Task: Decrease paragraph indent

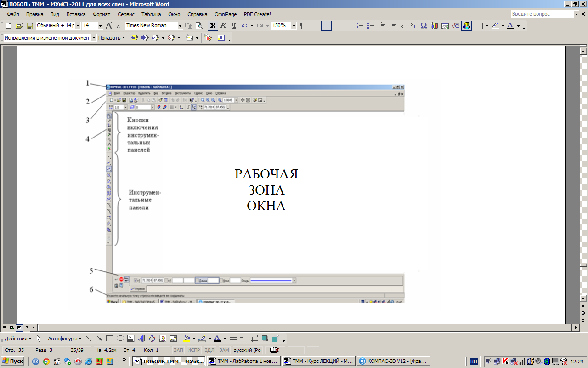Action: [381, 26]
